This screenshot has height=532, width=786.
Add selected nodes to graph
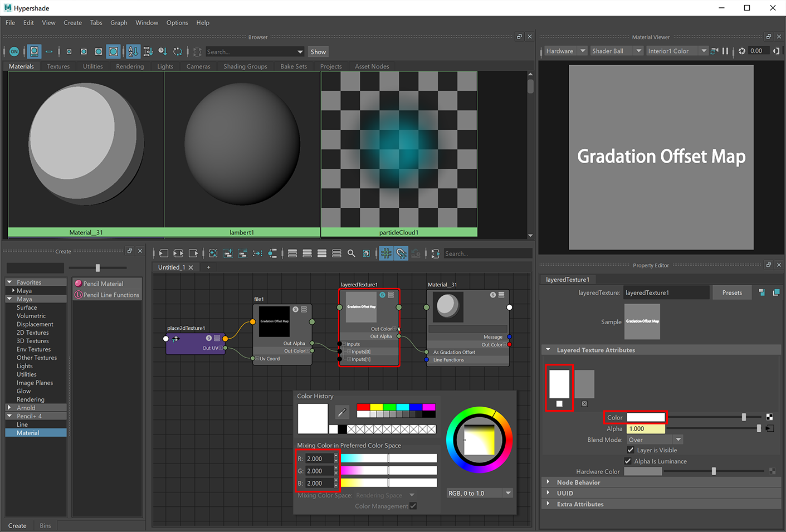tap(228, 253)
